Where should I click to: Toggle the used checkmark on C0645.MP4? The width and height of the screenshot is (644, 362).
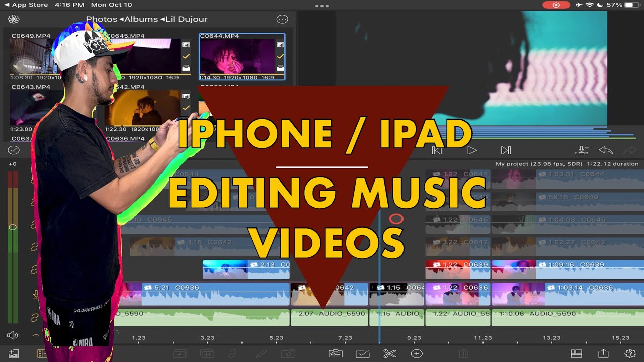click(186, 56)
